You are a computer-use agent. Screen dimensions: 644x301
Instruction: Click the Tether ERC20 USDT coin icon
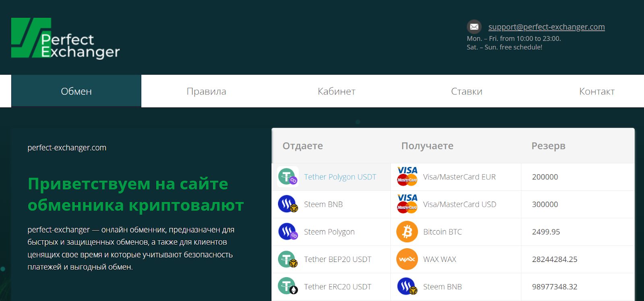(287, 287)
